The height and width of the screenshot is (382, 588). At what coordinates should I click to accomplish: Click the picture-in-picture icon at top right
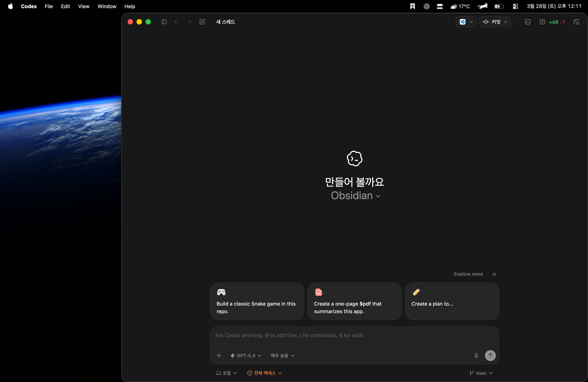pyautogui.click(x=576, y=22)
